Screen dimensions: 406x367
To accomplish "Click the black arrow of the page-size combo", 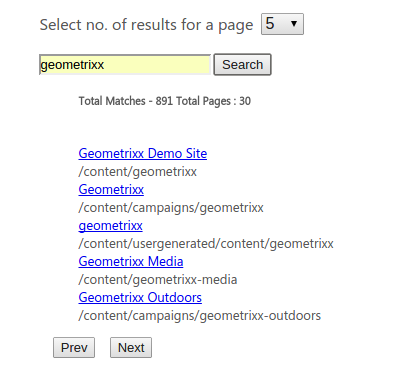I will coord(294,24).
